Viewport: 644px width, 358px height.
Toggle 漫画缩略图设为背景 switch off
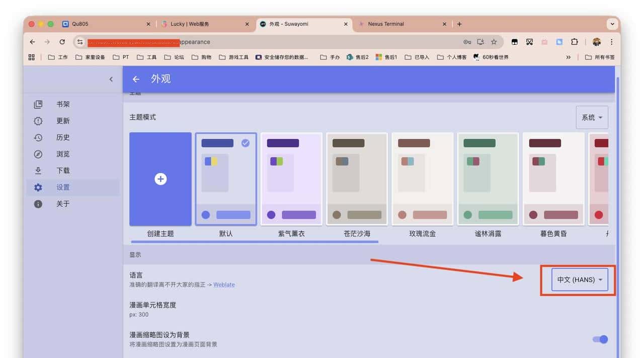click(600, 339)
